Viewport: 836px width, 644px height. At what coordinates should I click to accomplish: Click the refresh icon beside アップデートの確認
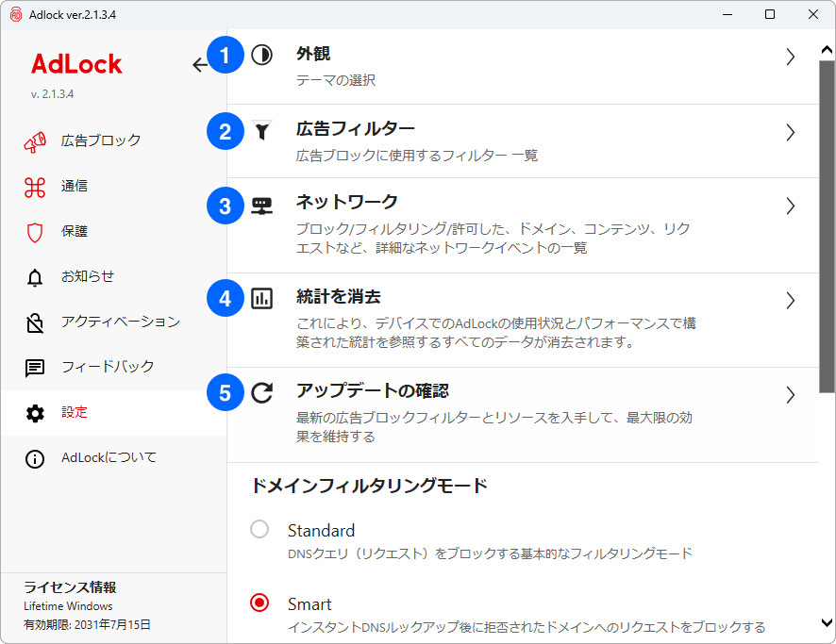coord(261,393)
